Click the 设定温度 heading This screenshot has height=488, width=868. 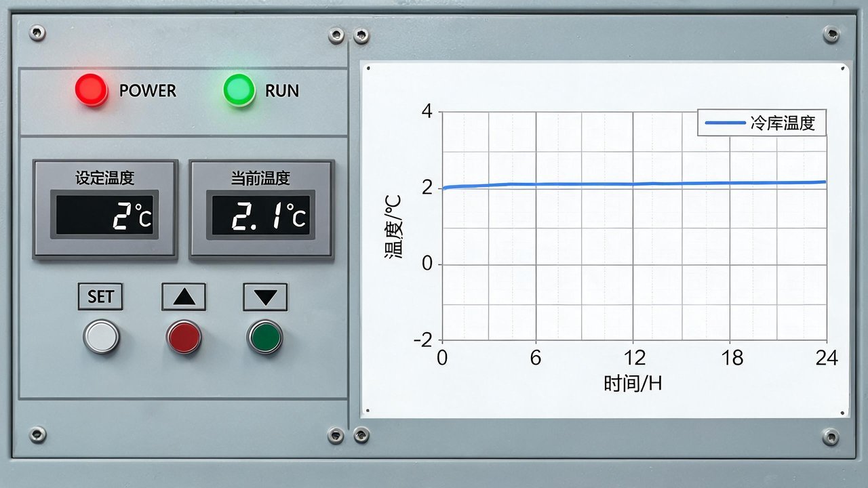tap(105, 178)
